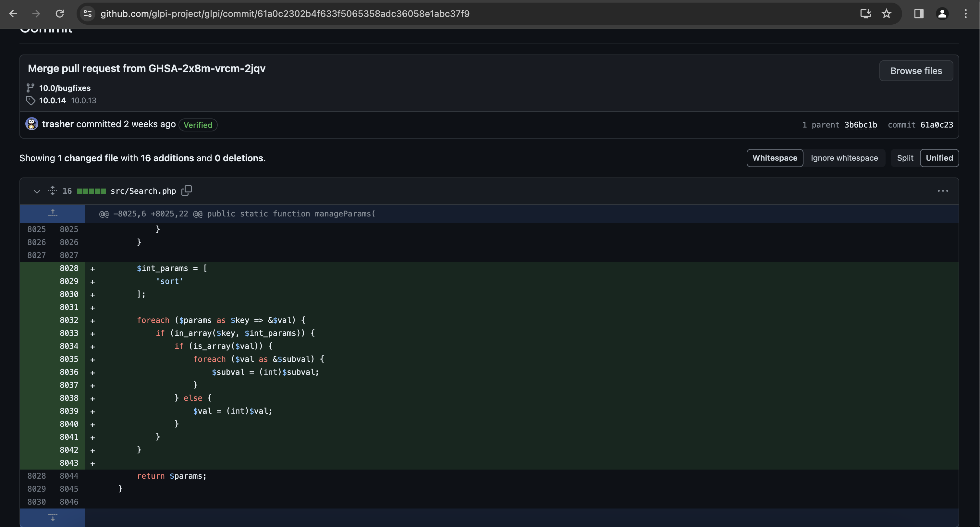Go back using browser back arrow
The height and width of the screenshot is (527, 980).
(x=13, y=14)
